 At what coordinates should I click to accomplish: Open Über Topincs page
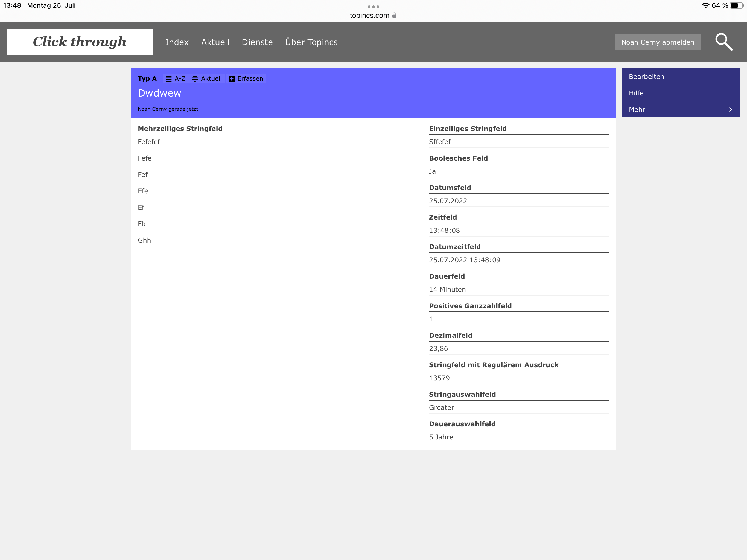point(311,42)
